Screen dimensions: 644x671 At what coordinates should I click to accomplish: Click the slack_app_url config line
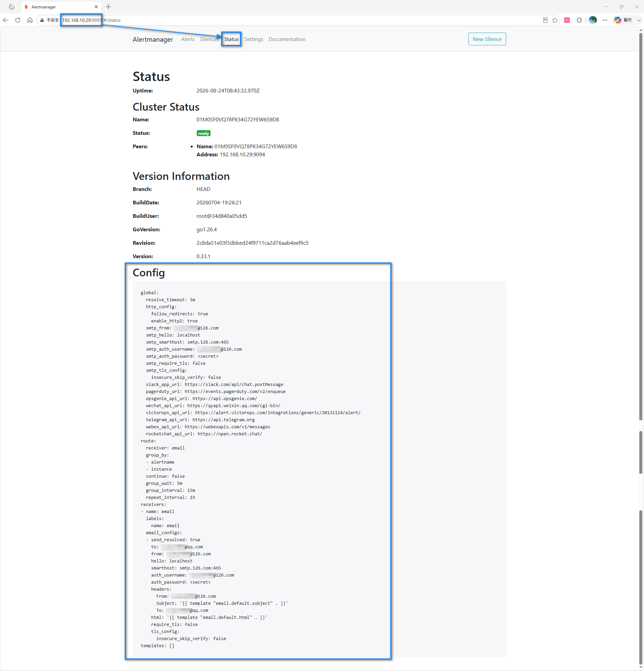click(x=215, y=385)
